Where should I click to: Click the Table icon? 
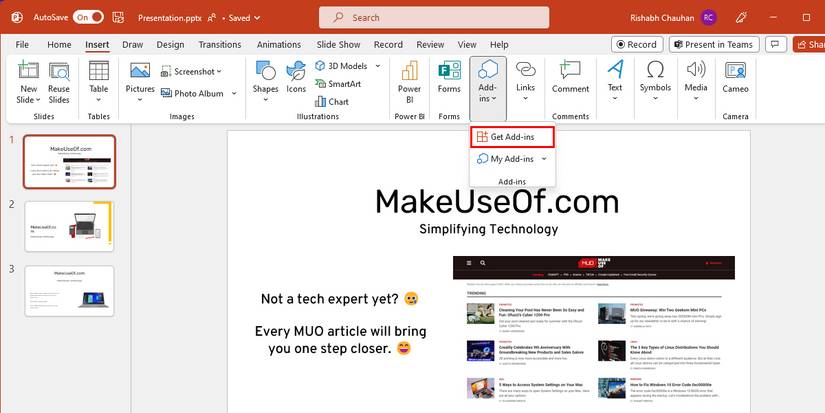(98, 70)
